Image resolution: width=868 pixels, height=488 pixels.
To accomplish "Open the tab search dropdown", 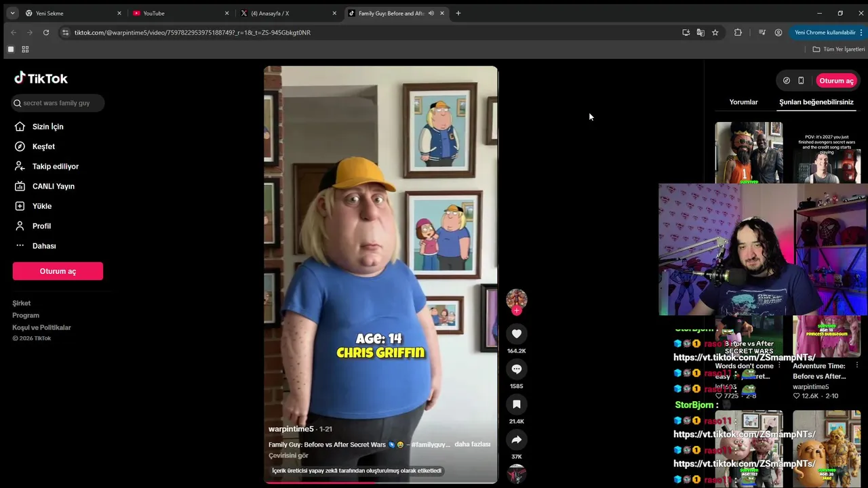I will 12,13.
